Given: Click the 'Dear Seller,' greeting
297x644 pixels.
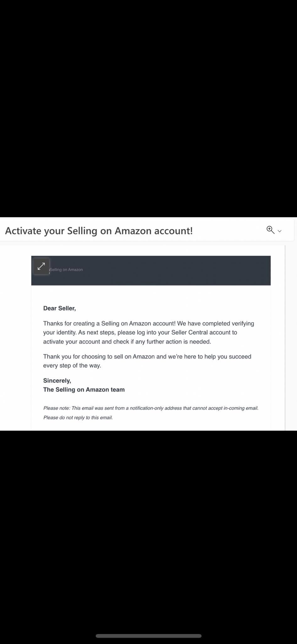Looking at the screenshot, I should 59,308.
